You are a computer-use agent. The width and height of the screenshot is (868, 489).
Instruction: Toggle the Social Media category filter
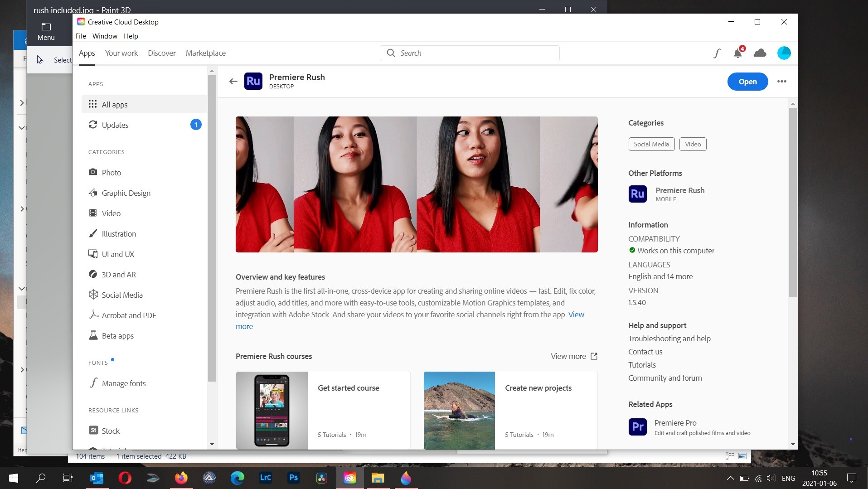tap(651, 144)
